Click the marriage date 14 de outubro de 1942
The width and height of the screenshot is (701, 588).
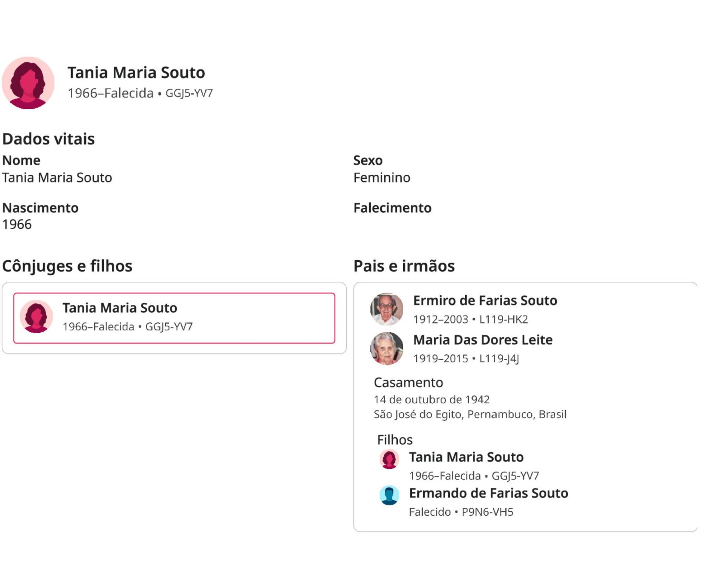(431, 399)
